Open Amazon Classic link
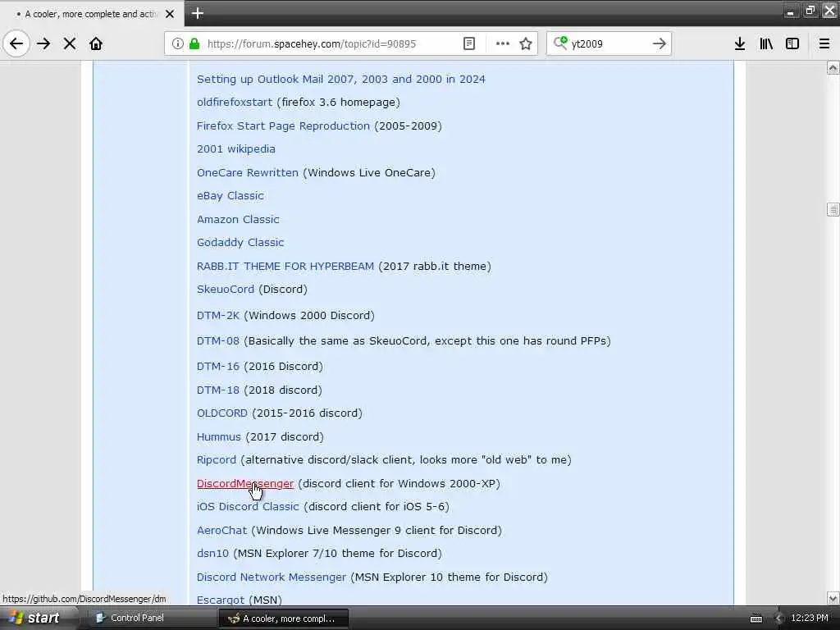This screenshot has height=630, width=840. [238, 219]
